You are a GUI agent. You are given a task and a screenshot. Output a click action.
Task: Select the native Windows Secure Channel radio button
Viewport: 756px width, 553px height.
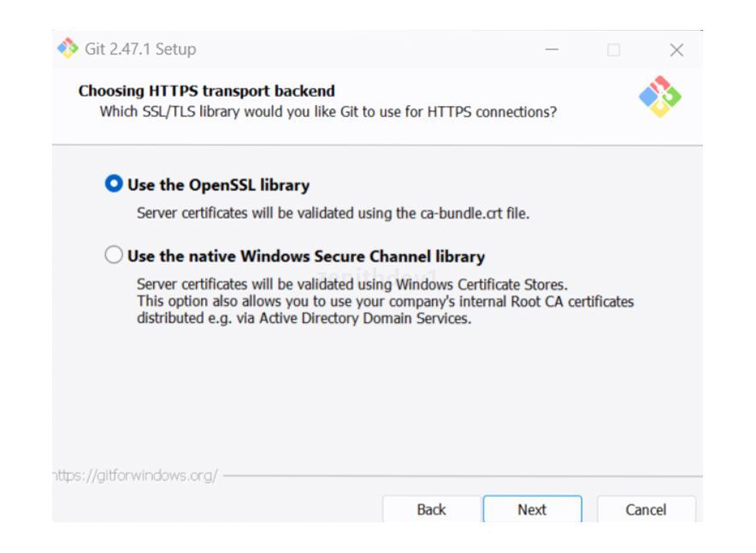point(114,255)
